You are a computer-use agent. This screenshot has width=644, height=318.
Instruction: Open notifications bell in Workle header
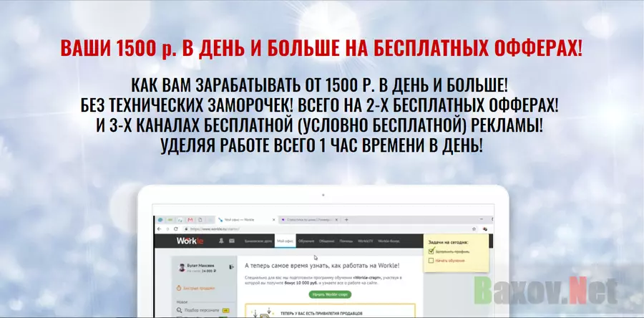click(x=221, y=241)
